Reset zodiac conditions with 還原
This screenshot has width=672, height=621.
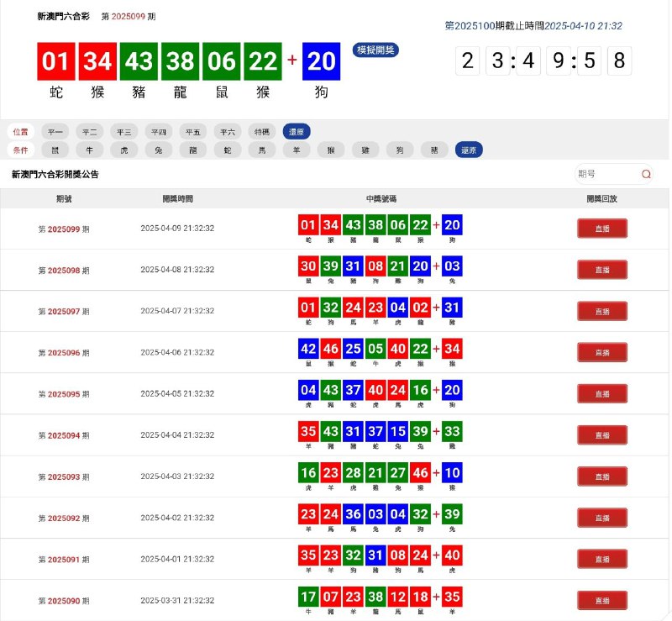pos(469,150)
